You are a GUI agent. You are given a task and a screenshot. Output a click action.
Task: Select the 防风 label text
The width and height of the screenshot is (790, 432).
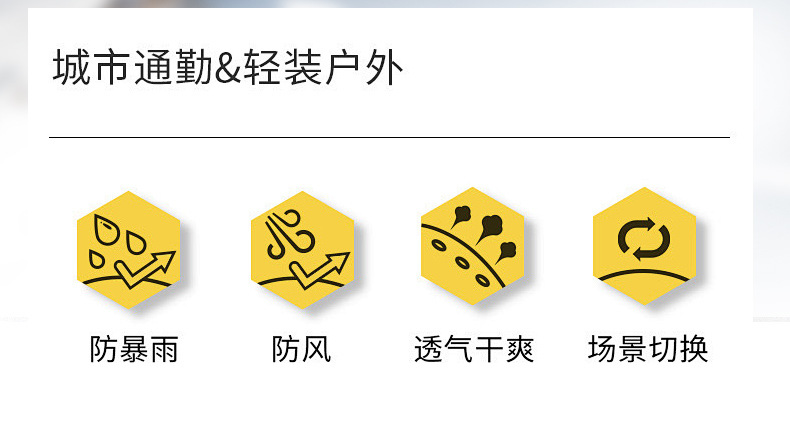pos(301,349)
